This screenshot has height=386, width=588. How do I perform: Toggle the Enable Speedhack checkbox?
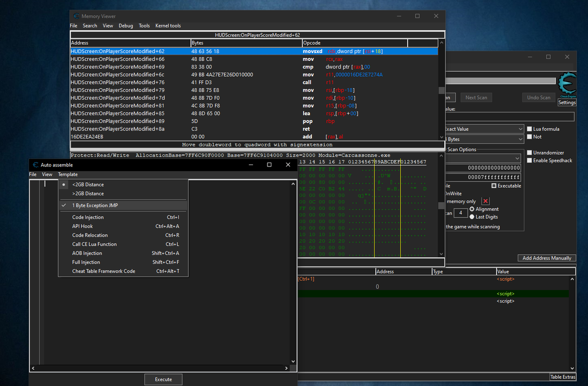(x=530, y=160)
